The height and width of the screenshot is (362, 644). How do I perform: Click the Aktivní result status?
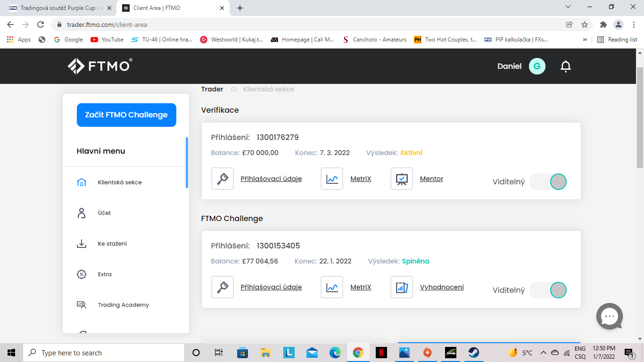(x=411, y=153)
